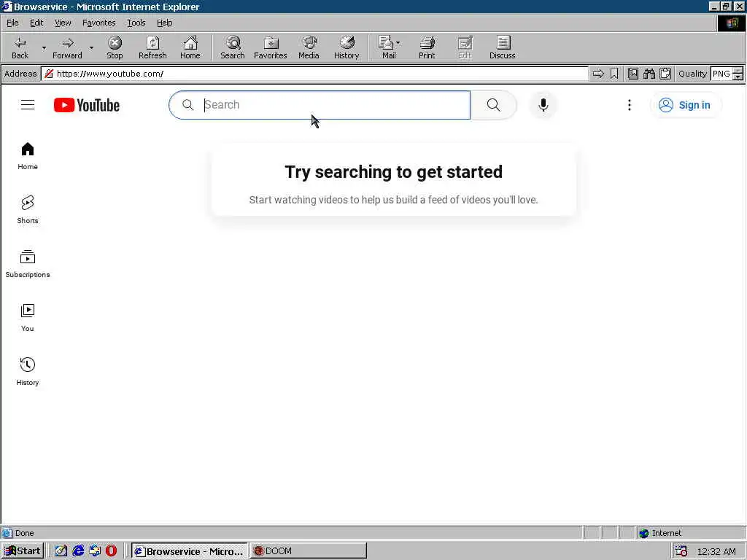The width and height of the screenshot is (747, 560).
Task: Open the Edit menu
Action: 36,23
